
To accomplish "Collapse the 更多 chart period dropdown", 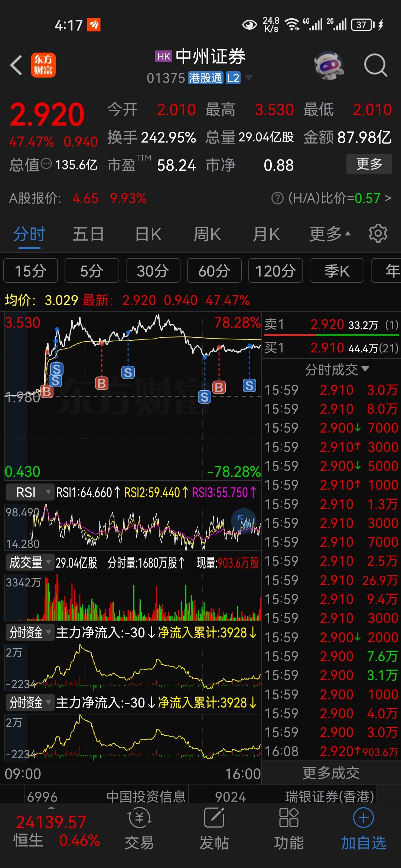I will (330, 234).
